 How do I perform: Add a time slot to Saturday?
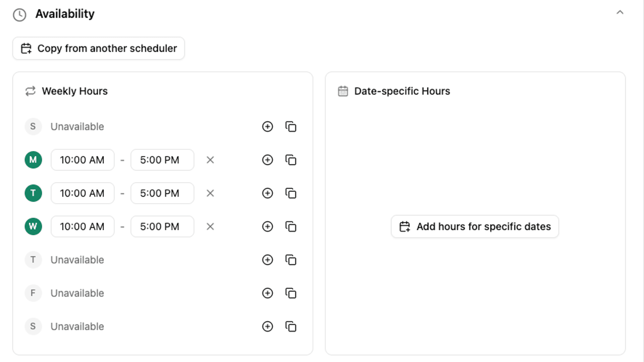click(x=267, y=326)
